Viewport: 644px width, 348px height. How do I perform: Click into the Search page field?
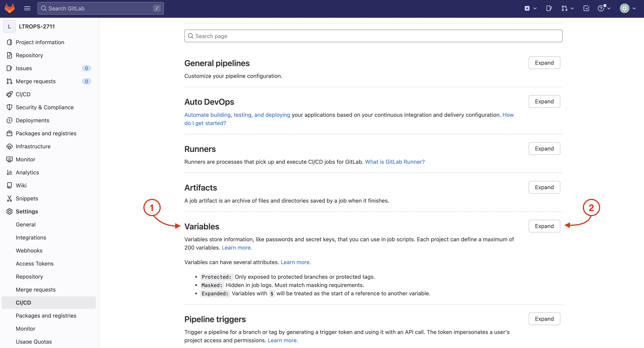tap(373, 36)
